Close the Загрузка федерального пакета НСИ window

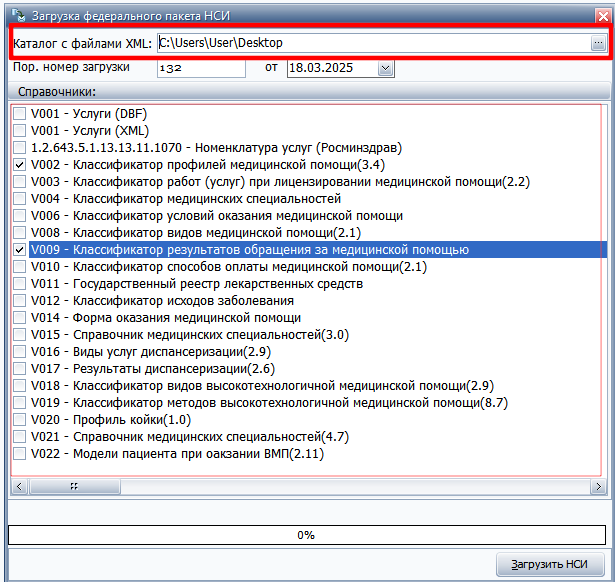[603, 15]
